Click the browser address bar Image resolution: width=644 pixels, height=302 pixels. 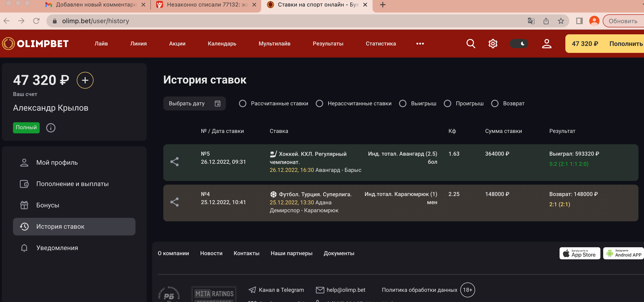coord(275,21)
